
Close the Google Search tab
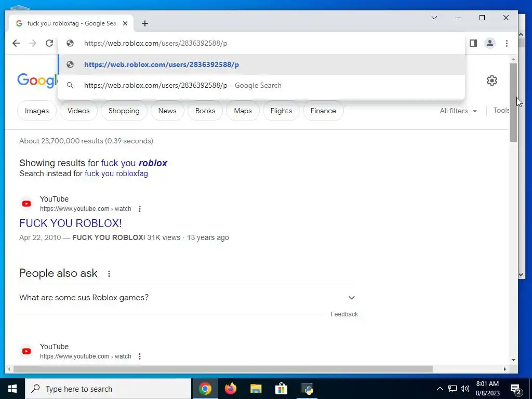[x=125, y=23]
